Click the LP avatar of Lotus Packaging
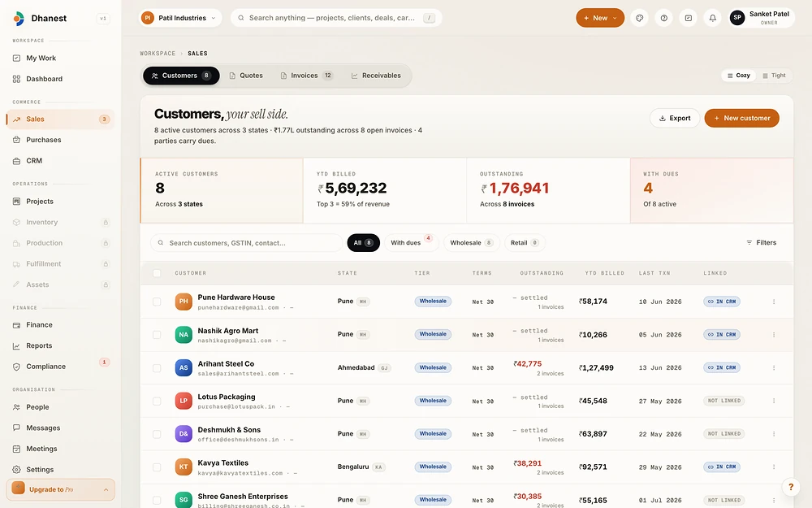Screen dimensions: 812x508 click(184, 401)
